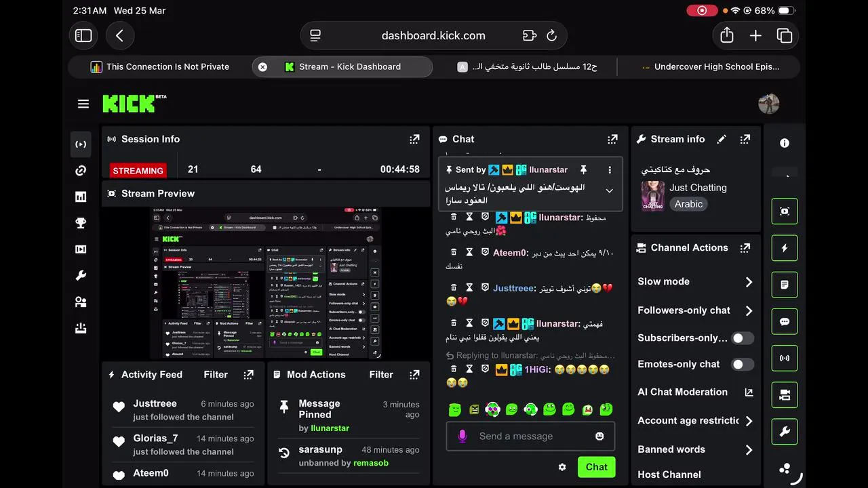Toggle broadcast session widget in right bar
The height and width of the screenshot is (488, 868).
pos(785,358)
